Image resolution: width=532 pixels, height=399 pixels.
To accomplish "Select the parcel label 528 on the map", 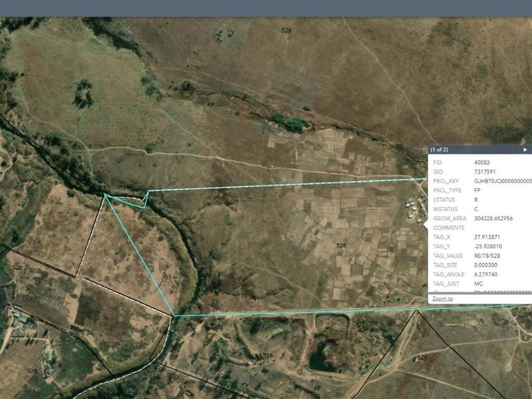I will click(x=341, y=245).
